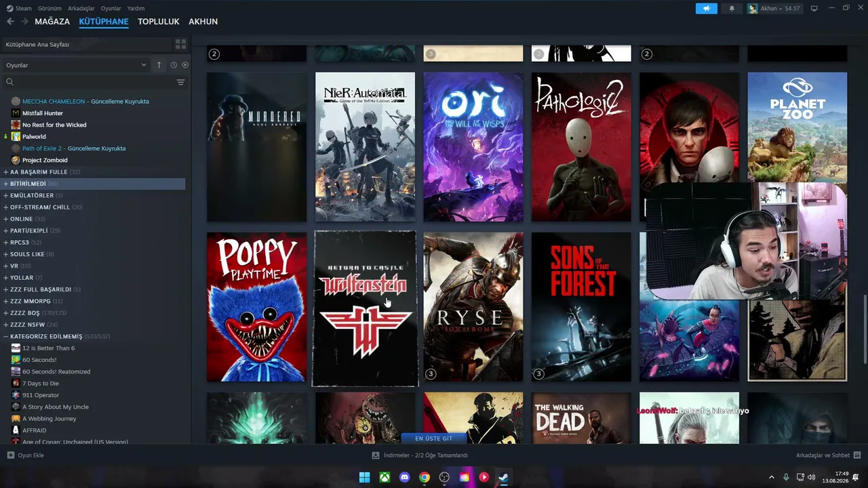868x488 pixels.
Task: Open Google Chrome from the taskbar
Action: (x=425, y=477)
